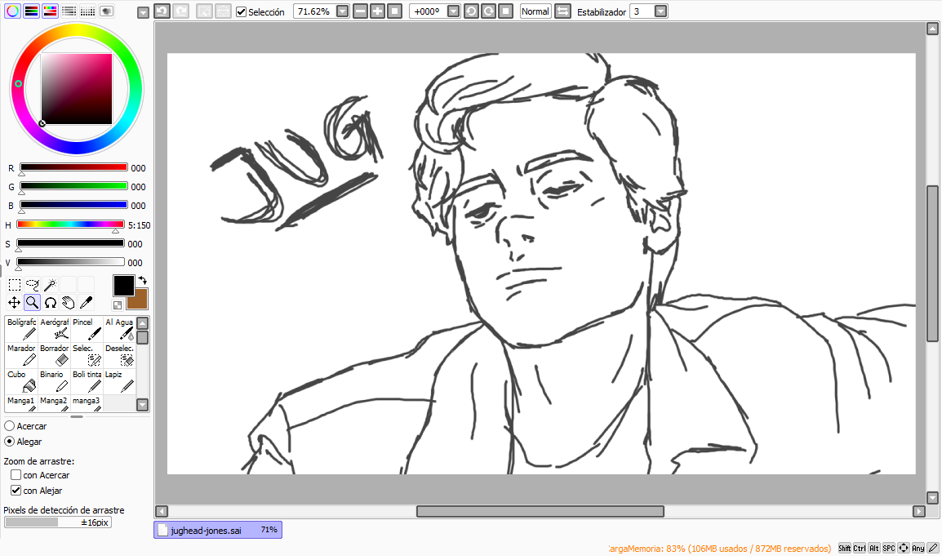Image resolution: width=942 pixels, height=560 pixels.
Task: Toggle the RGB sliders panel icon
Action: [31, 11]
